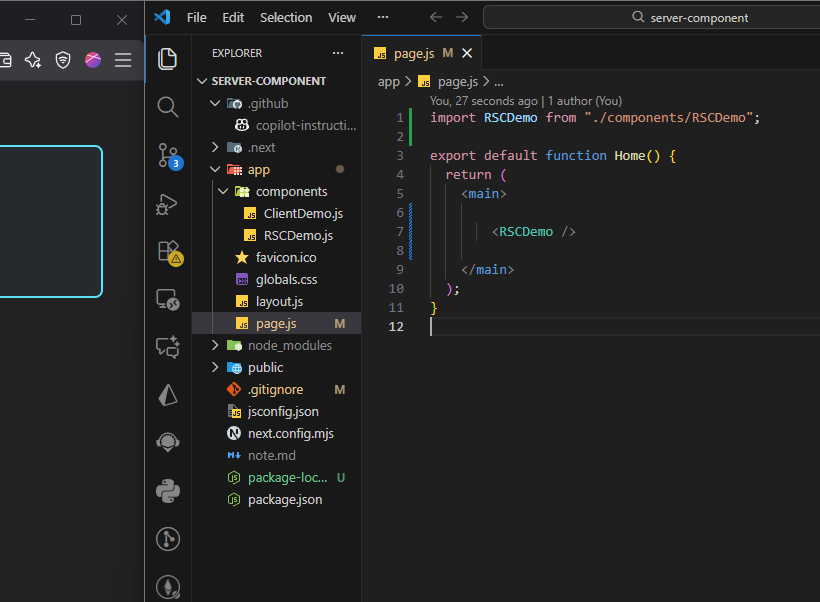This screenshot has width=820, height=602.
Task: Expand the .next folder
Action: (215, 147)
